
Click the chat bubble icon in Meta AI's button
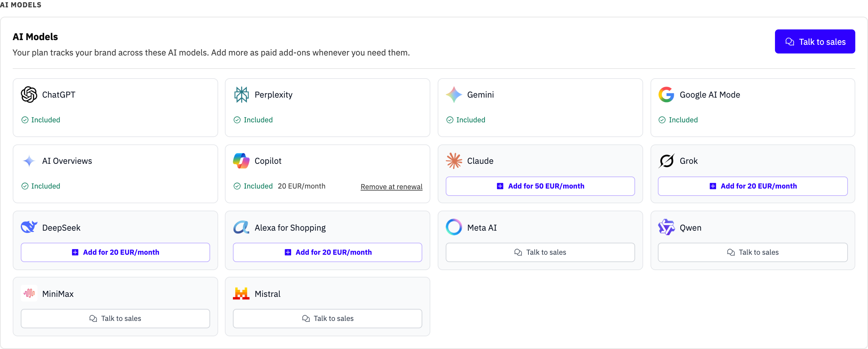(518, 253)
